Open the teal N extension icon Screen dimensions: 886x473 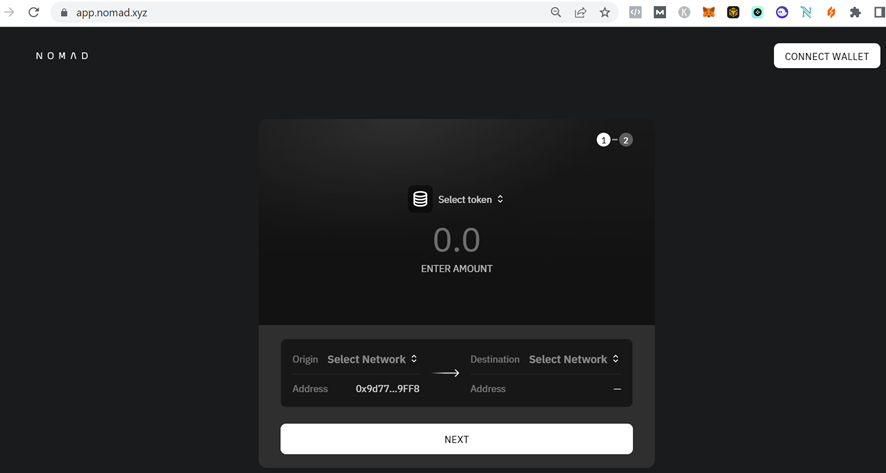[x=806, y=12]
